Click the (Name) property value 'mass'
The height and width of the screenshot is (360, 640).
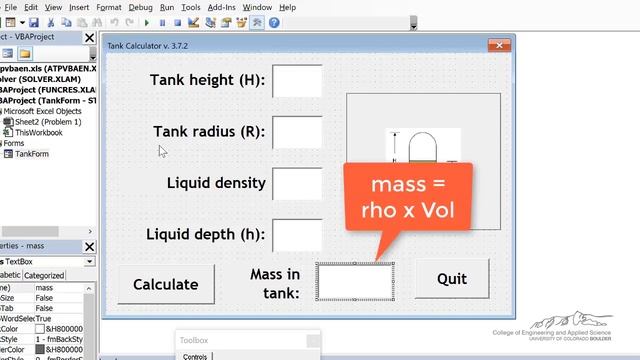pos(59,288)
